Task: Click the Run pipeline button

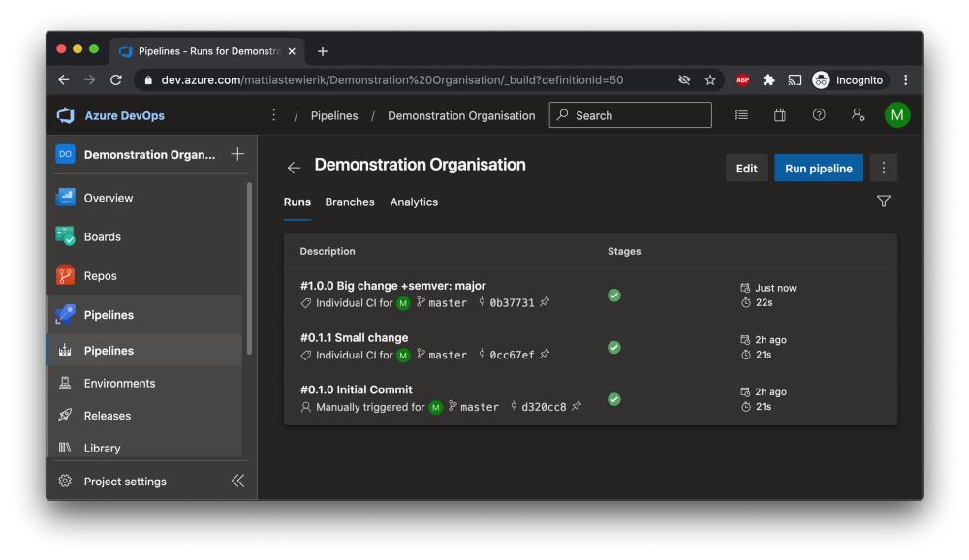Action: coord(818,168)
